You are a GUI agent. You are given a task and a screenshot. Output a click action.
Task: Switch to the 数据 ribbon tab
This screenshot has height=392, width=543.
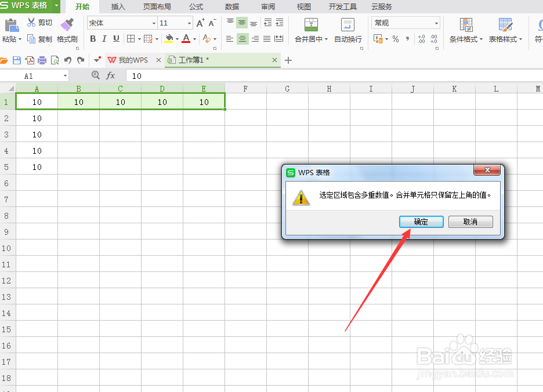pos(231,6)
